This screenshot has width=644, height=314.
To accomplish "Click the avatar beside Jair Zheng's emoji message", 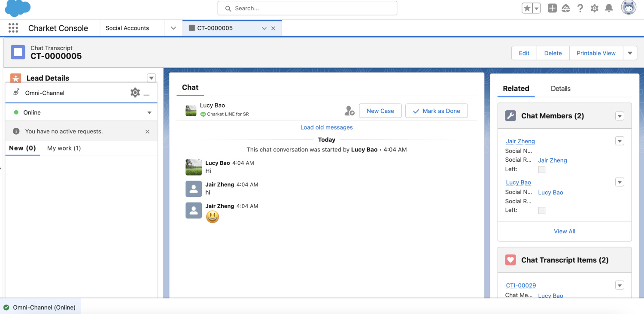I will (x=194, y=210).
